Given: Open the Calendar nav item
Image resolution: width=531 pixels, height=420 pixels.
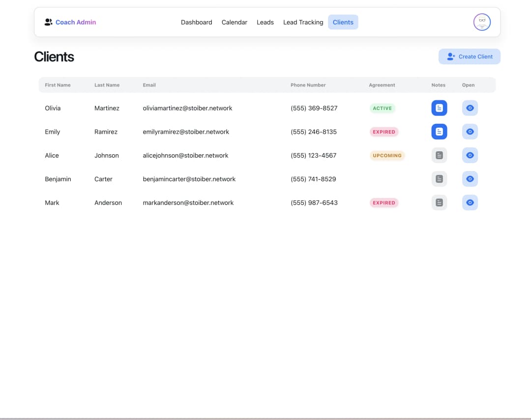Looking at the screenshot, I should tap(235, 22).
